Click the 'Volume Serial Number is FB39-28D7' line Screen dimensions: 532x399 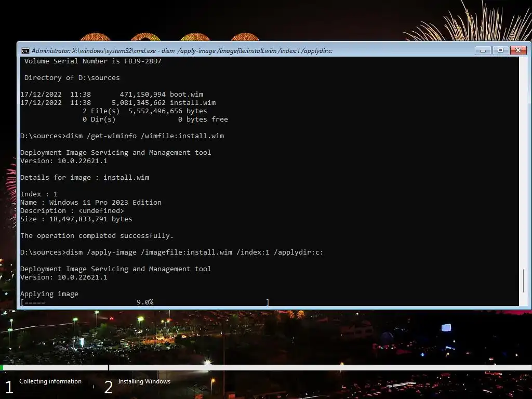[x=92, y=61]
